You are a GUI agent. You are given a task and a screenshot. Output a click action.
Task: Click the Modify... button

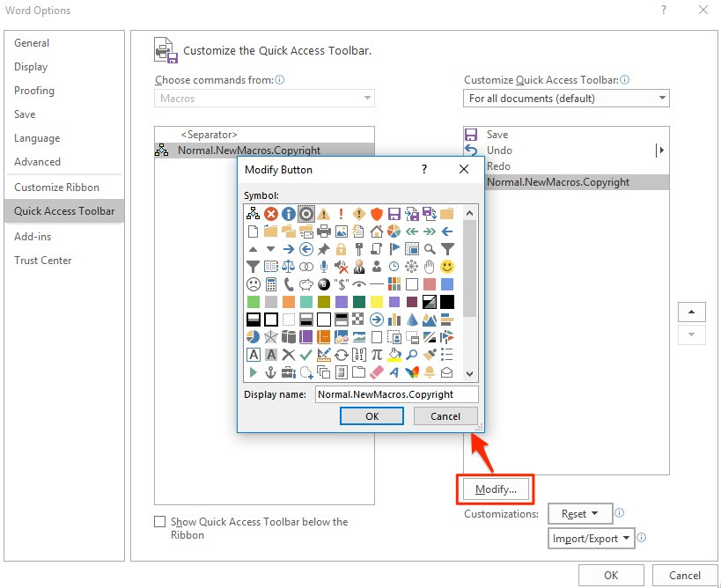click(x=494, y=489)
